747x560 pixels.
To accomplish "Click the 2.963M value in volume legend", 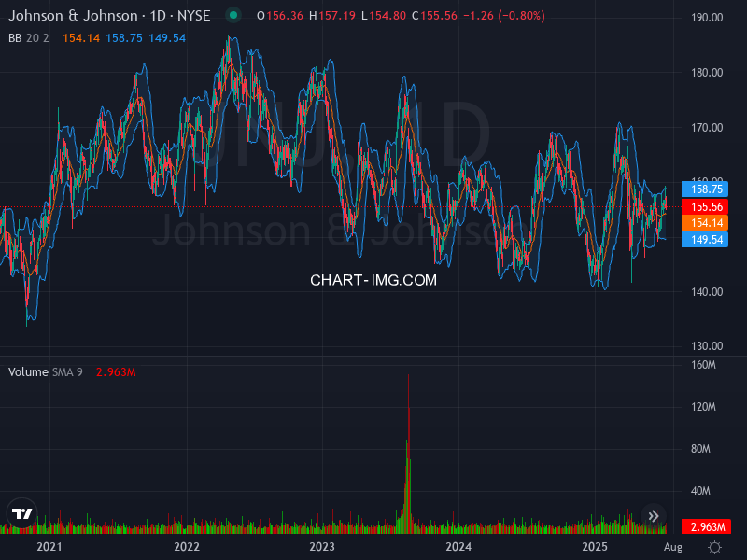I will [x=116, y=371].
